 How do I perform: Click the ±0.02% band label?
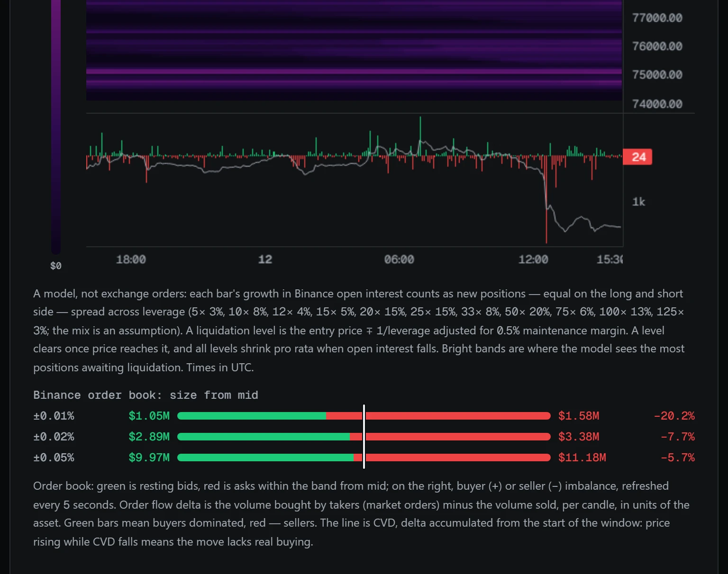54,437
